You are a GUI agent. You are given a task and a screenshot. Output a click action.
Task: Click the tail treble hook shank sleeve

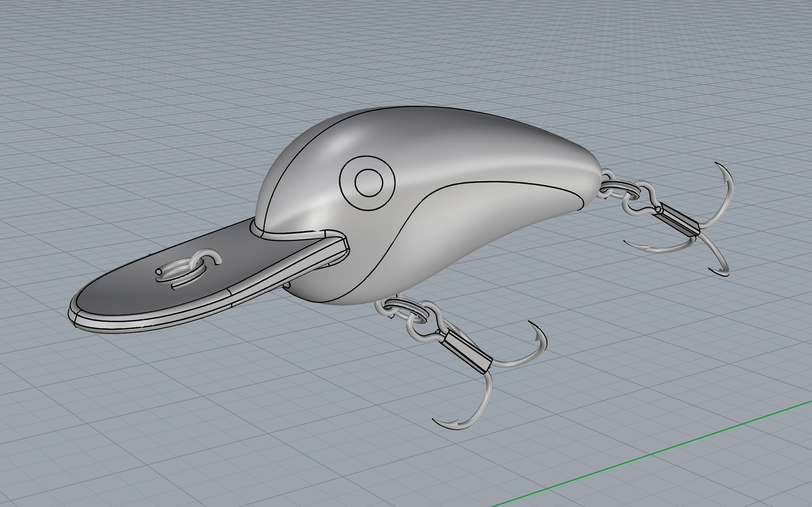click(678, 220)
